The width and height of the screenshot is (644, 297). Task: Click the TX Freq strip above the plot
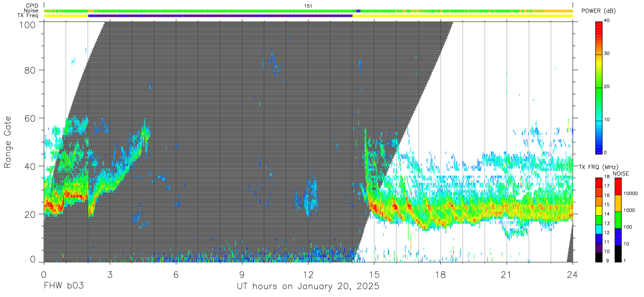[x=308, y=16]
